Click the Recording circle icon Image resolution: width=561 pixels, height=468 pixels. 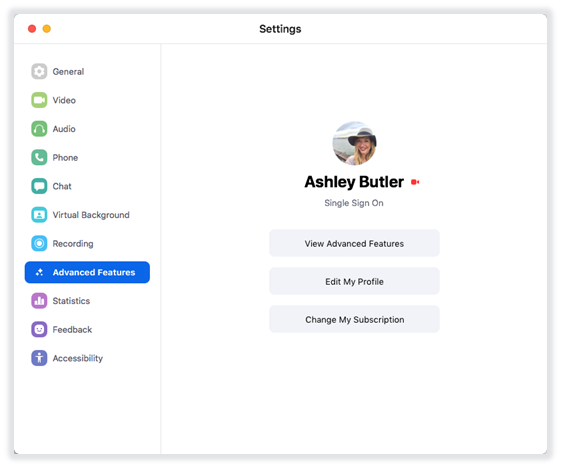[39, 243]
